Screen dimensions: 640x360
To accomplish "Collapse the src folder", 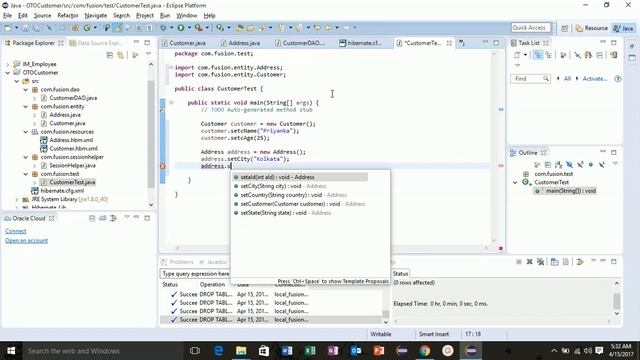I will pyautogui.click(x=17, y=81).
